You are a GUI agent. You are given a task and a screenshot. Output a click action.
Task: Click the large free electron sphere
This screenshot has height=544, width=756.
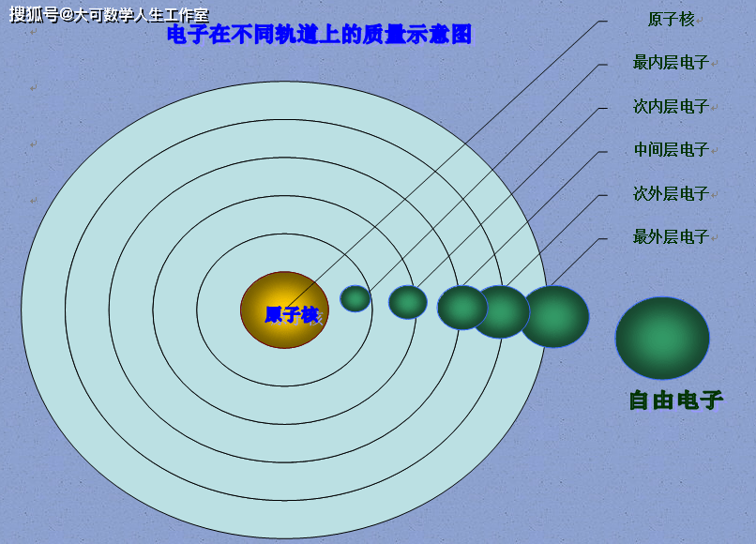tap(662, 338)
